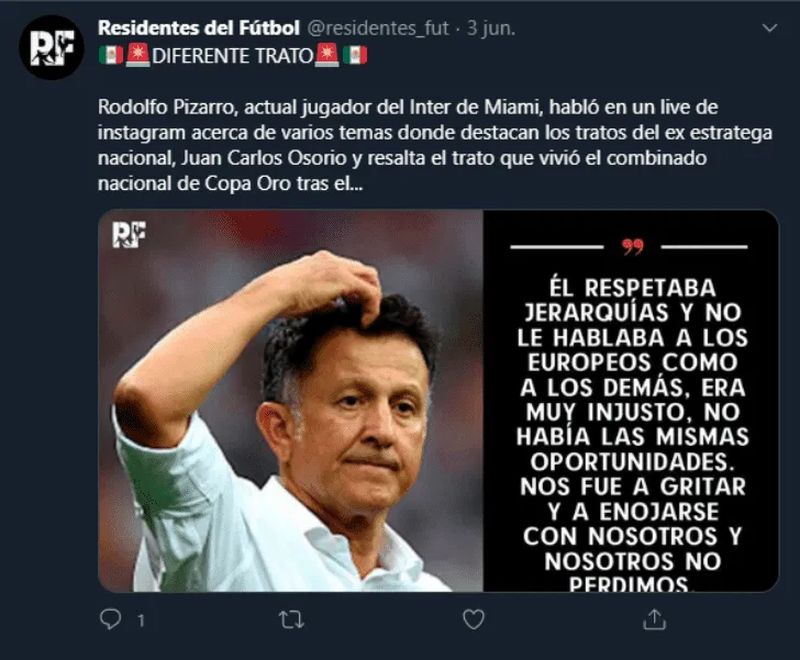Click the RF logo watermark on the image

tap(129, 234)
